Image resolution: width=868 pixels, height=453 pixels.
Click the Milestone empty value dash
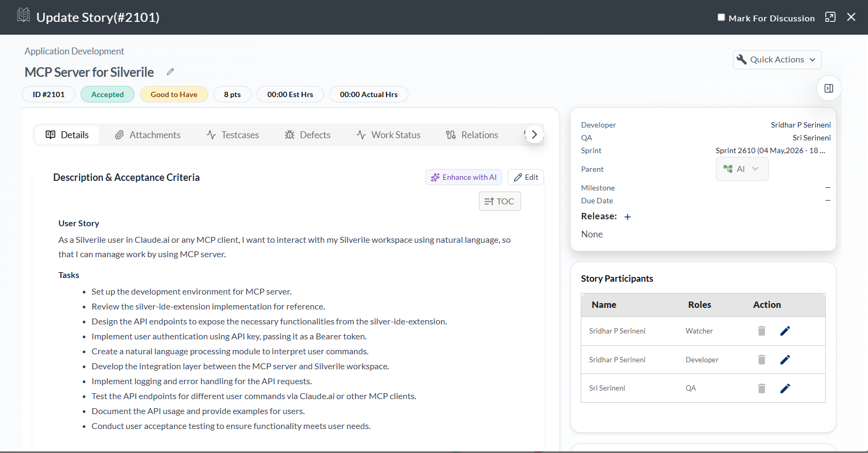(828, 188)
